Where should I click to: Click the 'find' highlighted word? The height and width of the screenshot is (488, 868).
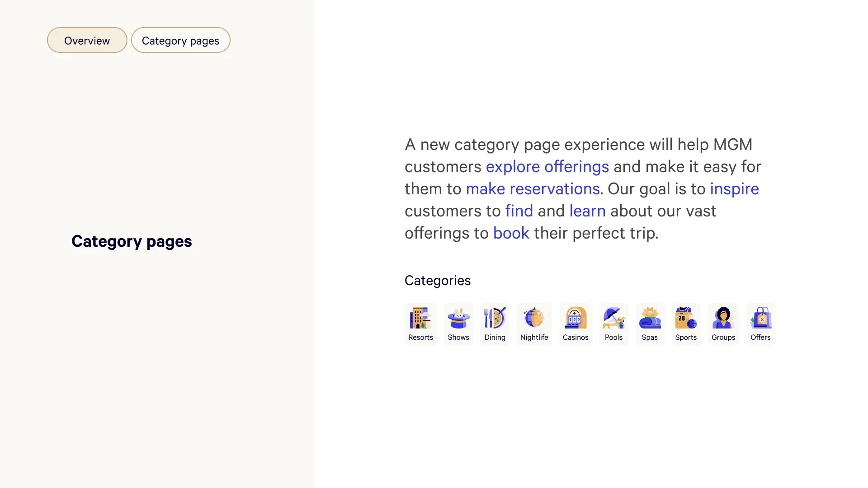519,211
